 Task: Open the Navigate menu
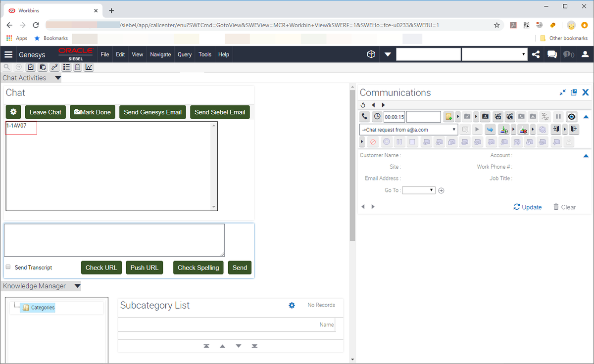[x=160, y=54]
